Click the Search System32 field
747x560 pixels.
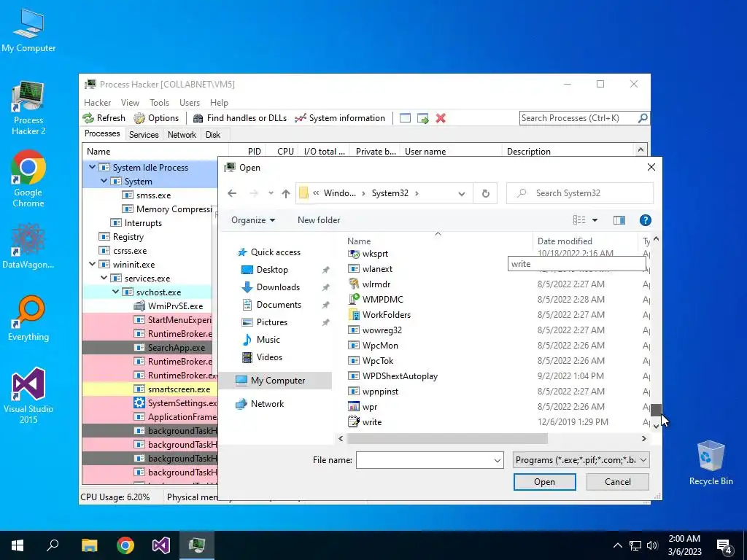click(580, 193)
